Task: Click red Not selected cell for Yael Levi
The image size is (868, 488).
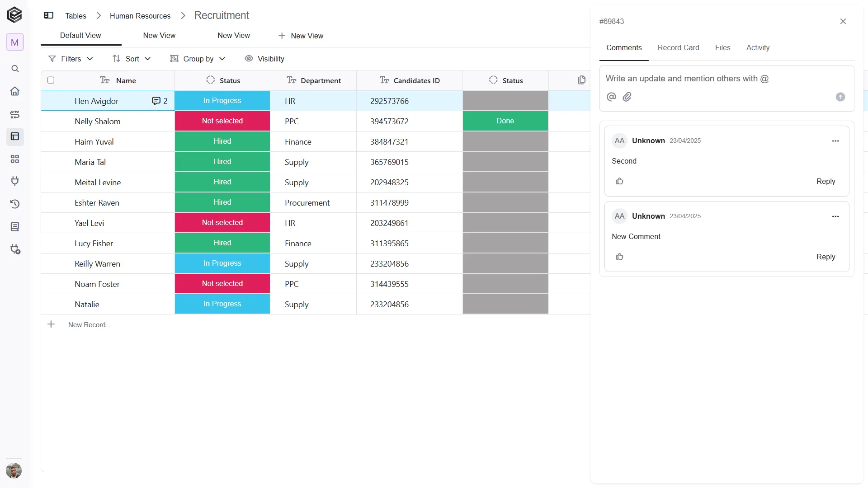Action: coord(222,223)
